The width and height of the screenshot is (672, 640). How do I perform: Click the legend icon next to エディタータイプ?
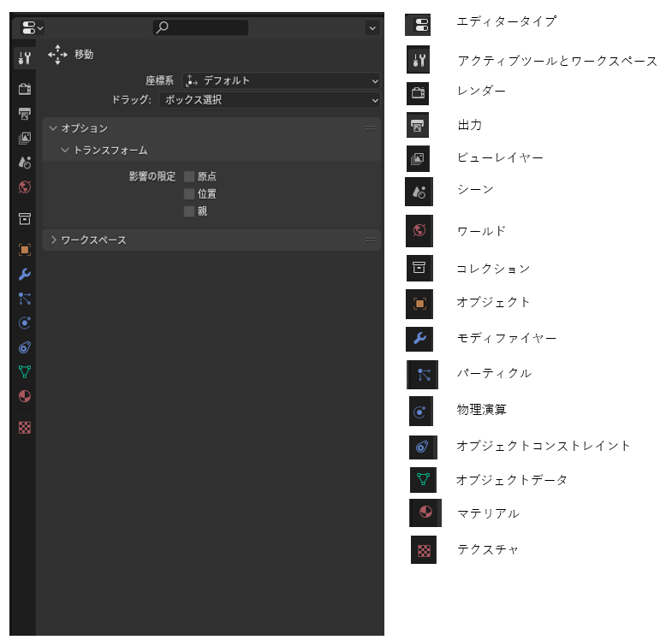click(418, 25)
